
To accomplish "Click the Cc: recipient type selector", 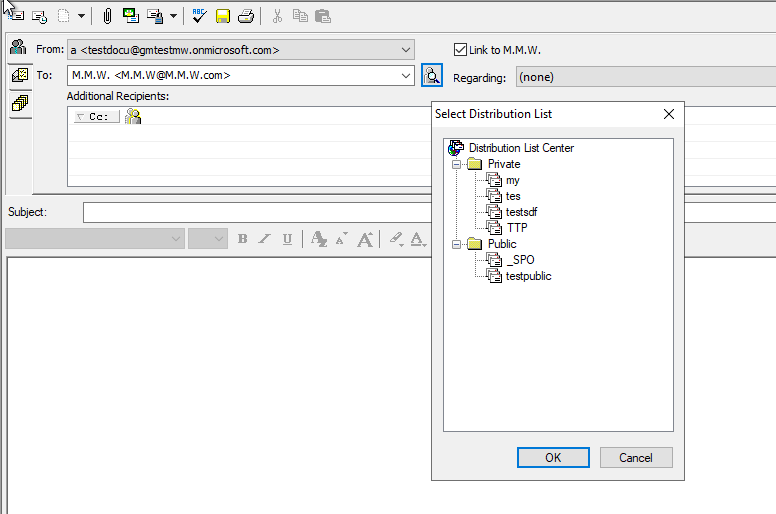I will tap(97, 117).
